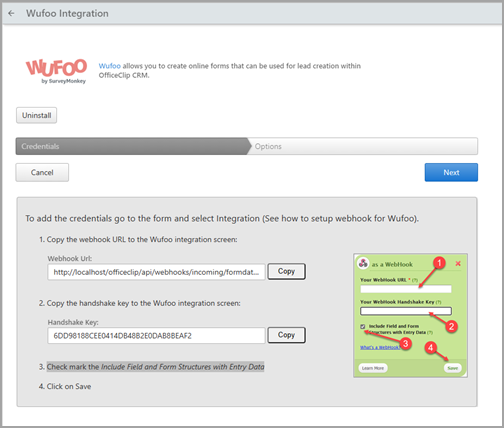Select the Options step tab
Image resolution: width=504 pixels, height=428 pixels.
(363, 146)
